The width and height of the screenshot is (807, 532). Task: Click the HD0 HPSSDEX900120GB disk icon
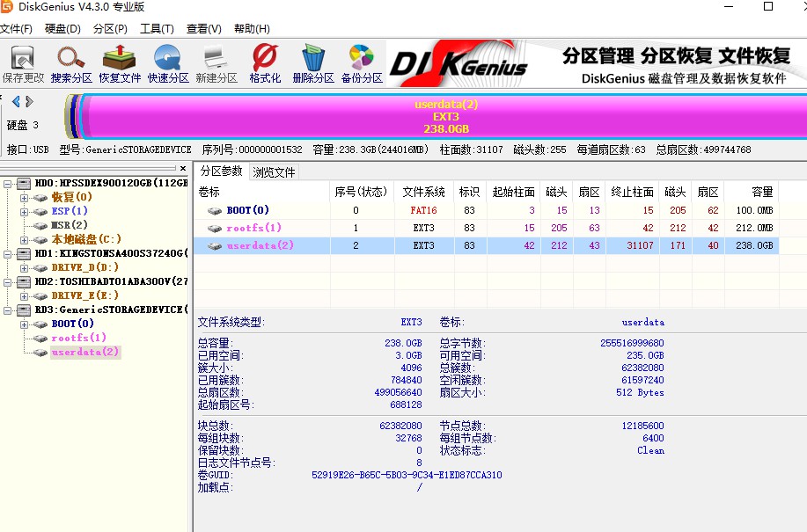pos(24,183)
